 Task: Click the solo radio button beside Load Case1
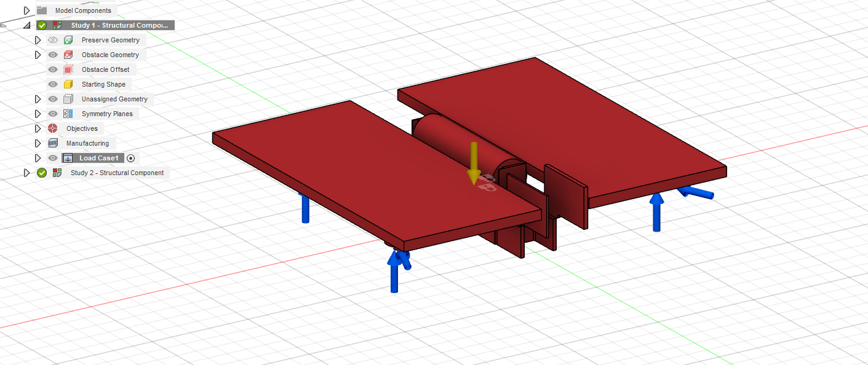130,158
